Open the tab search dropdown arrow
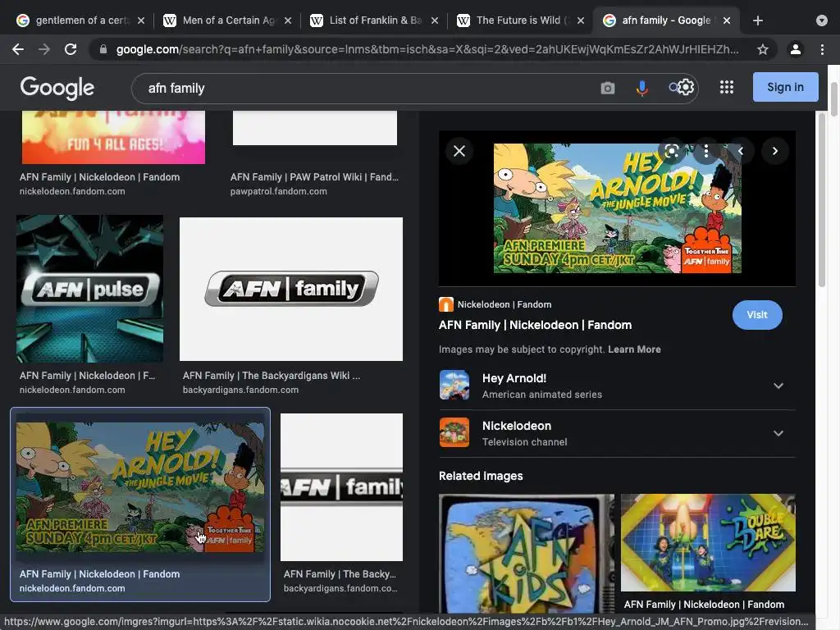The height and width of the screenshot is (630, 840). [822, 21]
